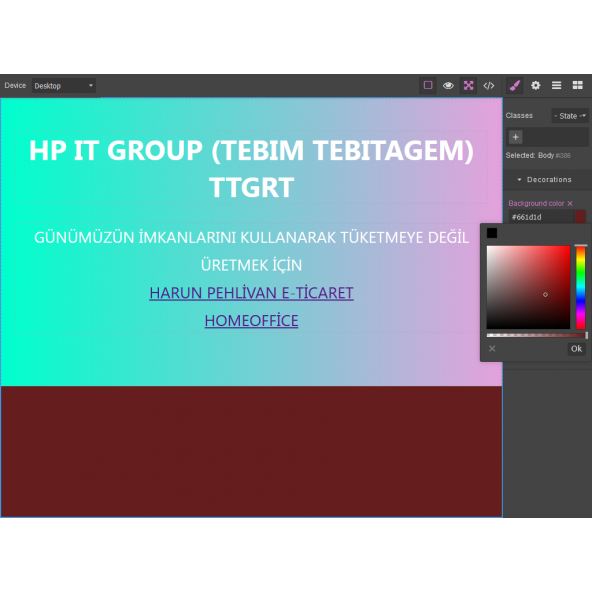Follow the HOMEOFFİCE link

coord(251,321)
